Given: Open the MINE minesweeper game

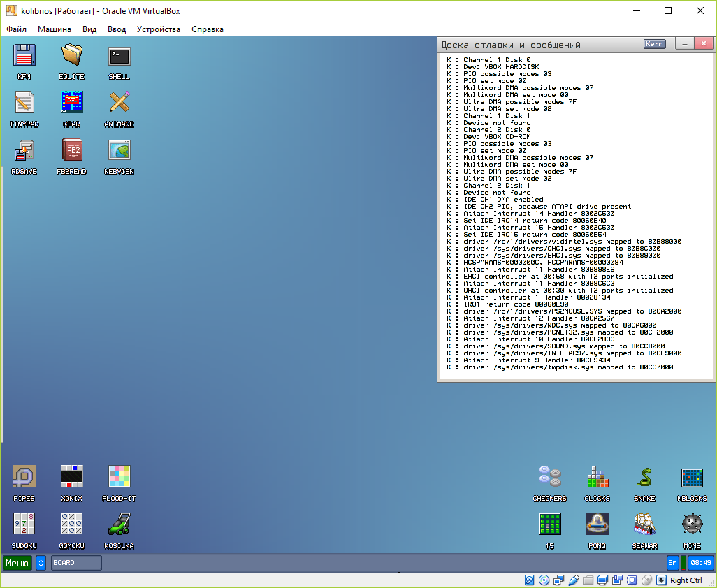Looking at the screenshot, I should pyautogui.click(x=692, y=525).
